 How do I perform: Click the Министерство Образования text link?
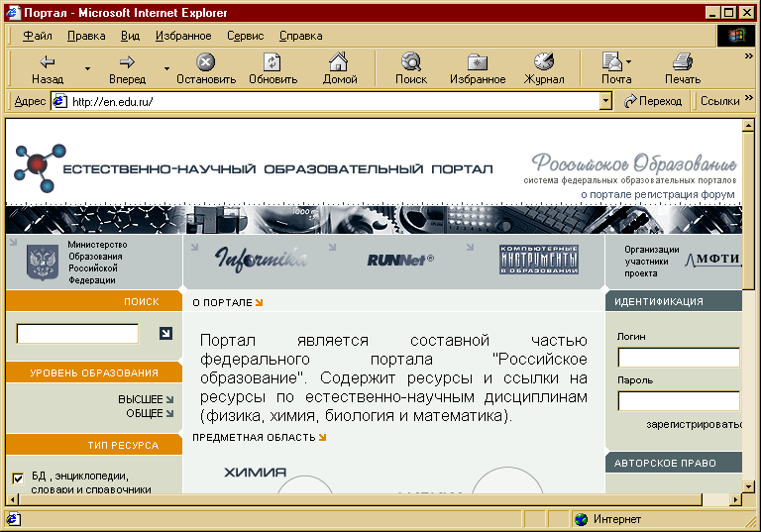(97, 263)
